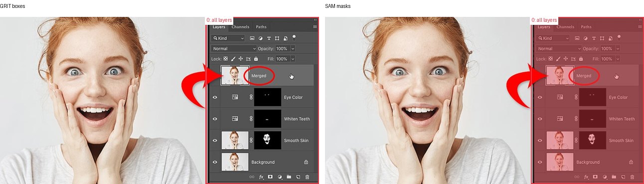Switch to Channels tab in SAM masks panel
The width and height of the screenshot is (644, 184).
click(565, 27)
